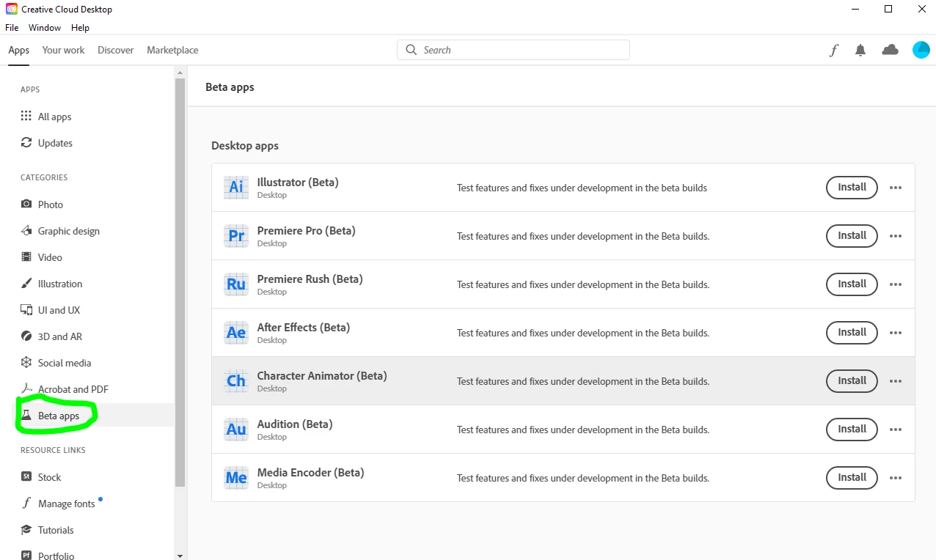Image resolution: width=936 pixels, height=560 pixels.
Task: Open notifications bell icon
Action: pos(860,50)
